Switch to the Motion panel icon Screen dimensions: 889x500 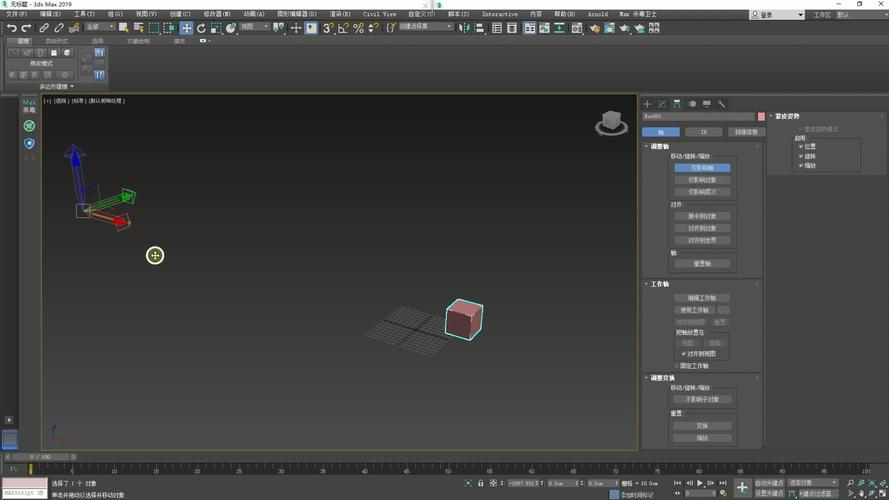coord(692,104)
